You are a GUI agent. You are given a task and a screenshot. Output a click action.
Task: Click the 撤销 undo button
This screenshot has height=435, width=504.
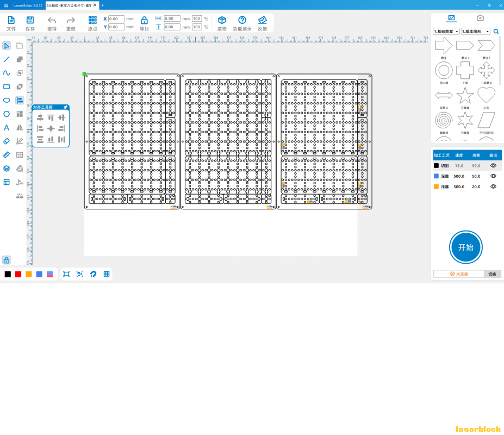pyautogui.click(x=52, y=23)
